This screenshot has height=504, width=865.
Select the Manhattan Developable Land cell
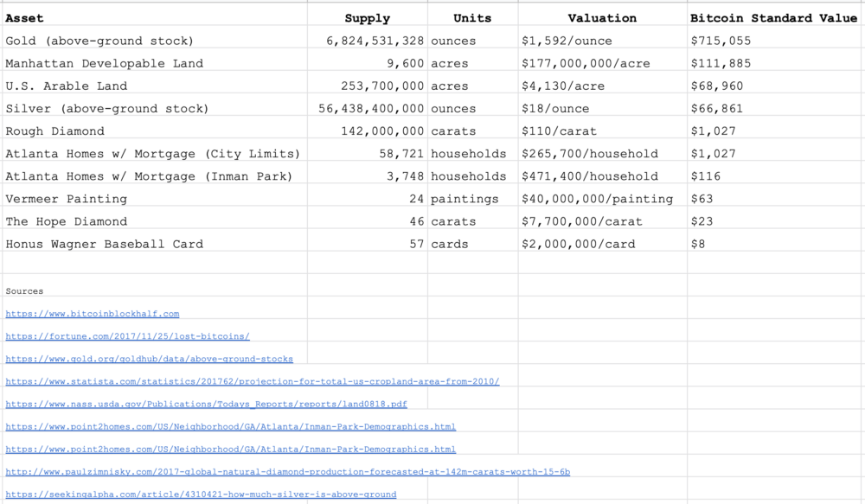pos(155,63)
